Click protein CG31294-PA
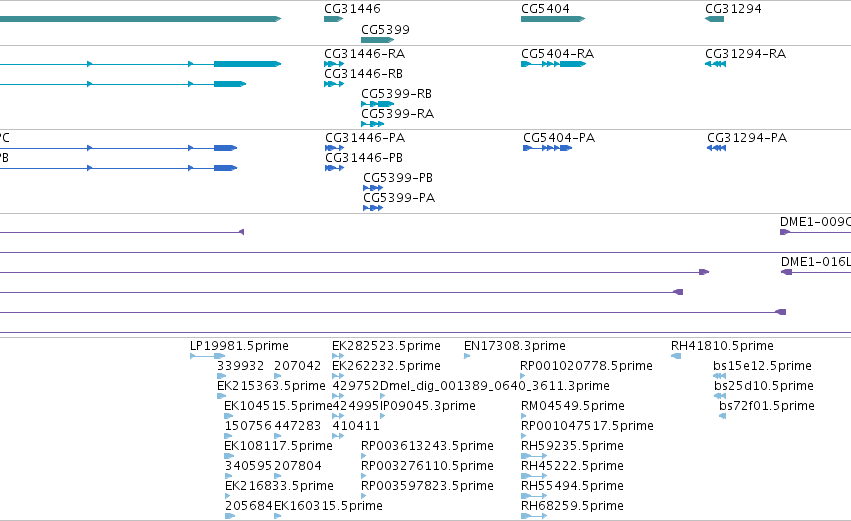 (x=747, y=138)
